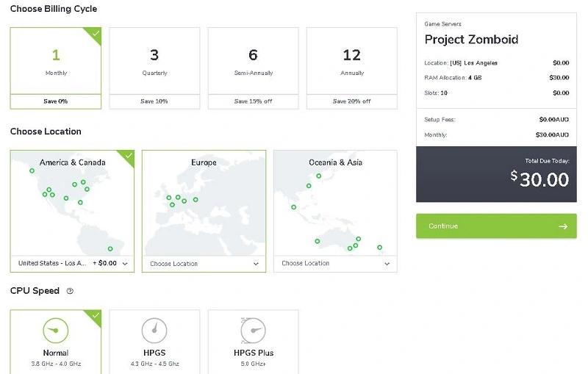Click the checkmark on the Monthly card corner
The width and height of the screenshot is (588, 374).
(96, 33)
